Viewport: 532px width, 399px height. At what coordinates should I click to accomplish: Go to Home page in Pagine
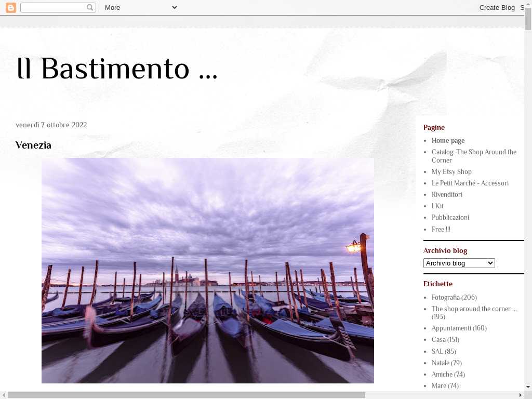click(x=448, y=140)
